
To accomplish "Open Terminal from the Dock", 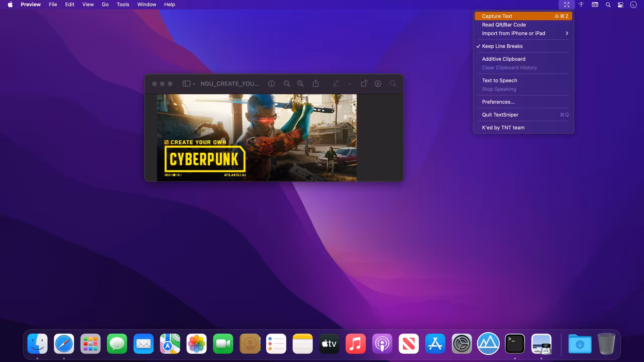I will tap(515, 344).
